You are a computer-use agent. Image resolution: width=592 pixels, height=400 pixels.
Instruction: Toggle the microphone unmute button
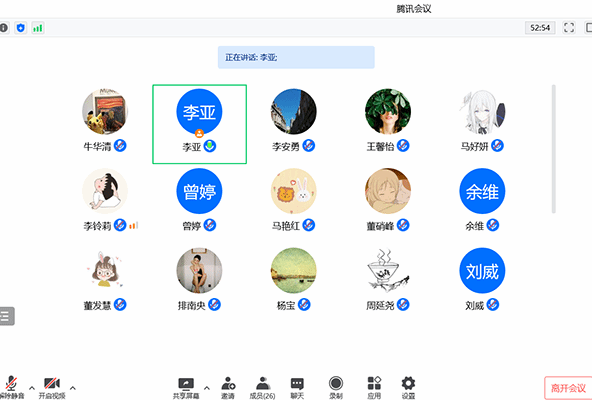tap(11, 388)
